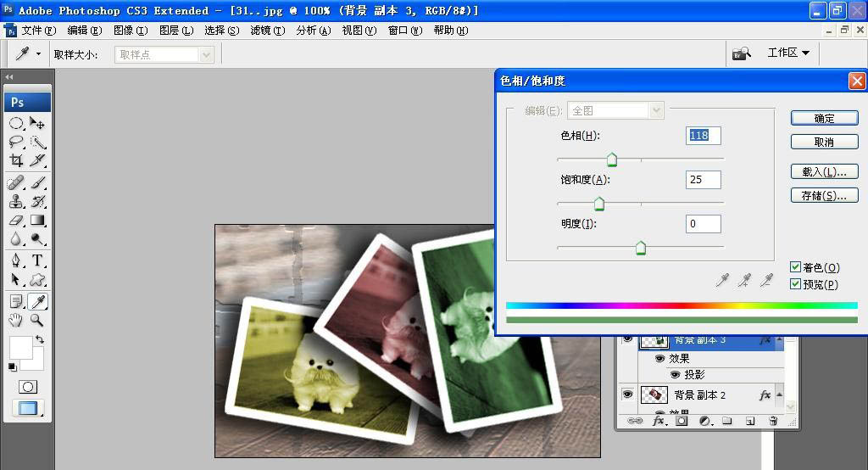868x470 pixels.
Task: Click the 饱和度 saturation slider handle
Action: [599, 204]
